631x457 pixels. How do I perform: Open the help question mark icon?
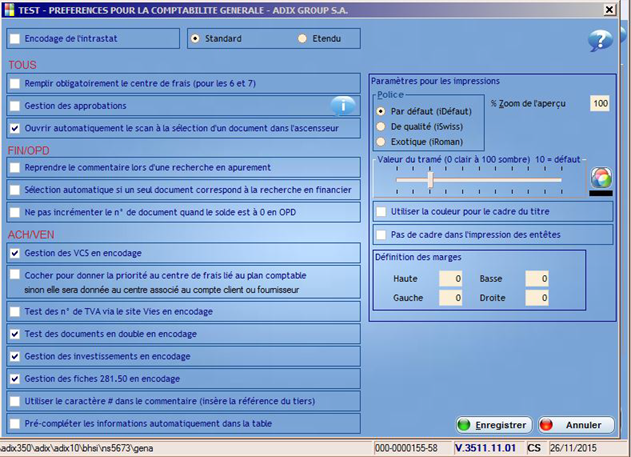click(x=599, y=40)
